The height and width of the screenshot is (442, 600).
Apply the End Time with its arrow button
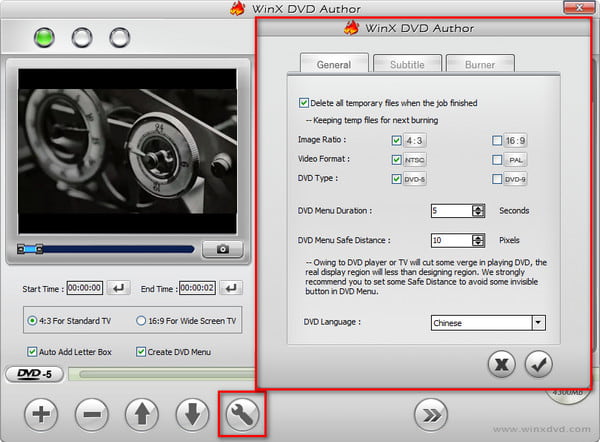tap(231, 288)
